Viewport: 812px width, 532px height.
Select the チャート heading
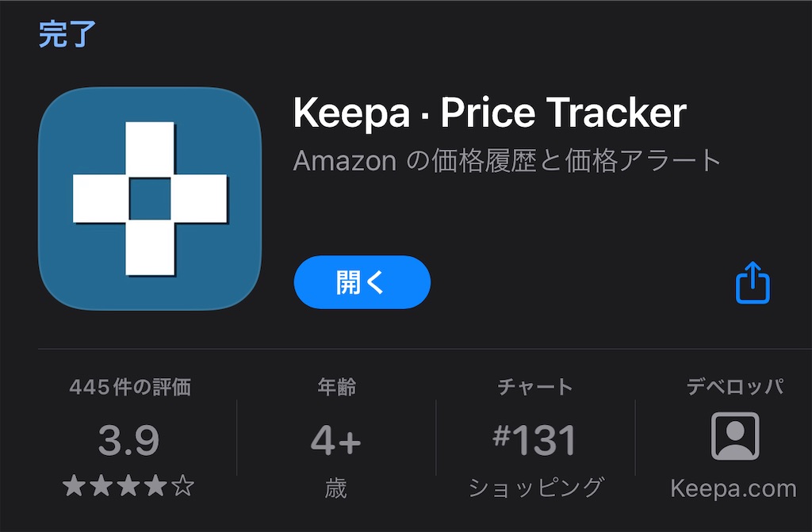(535, 387)
